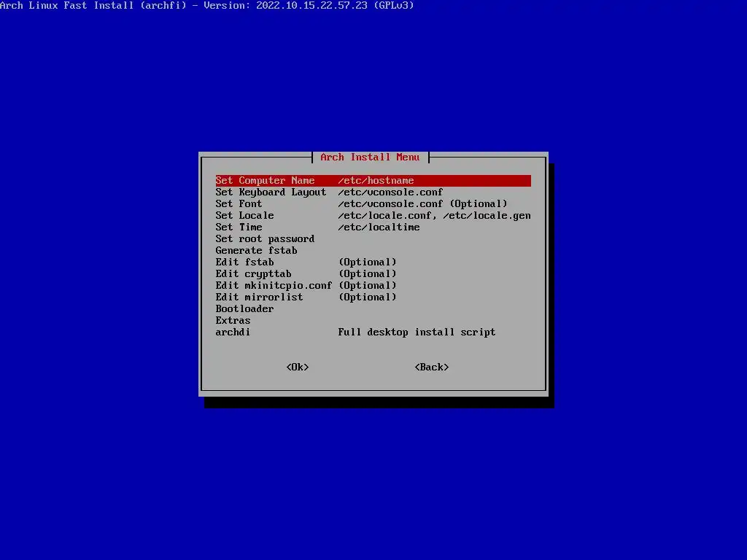The height and width of the screenshot is (560, 747).
Task: Click the Arch Install Menu dialog title
Action: [x=370, y=157]
